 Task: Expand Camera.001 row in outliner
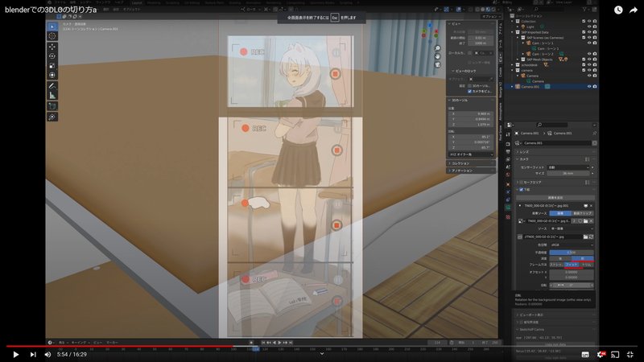coord(512,87)
